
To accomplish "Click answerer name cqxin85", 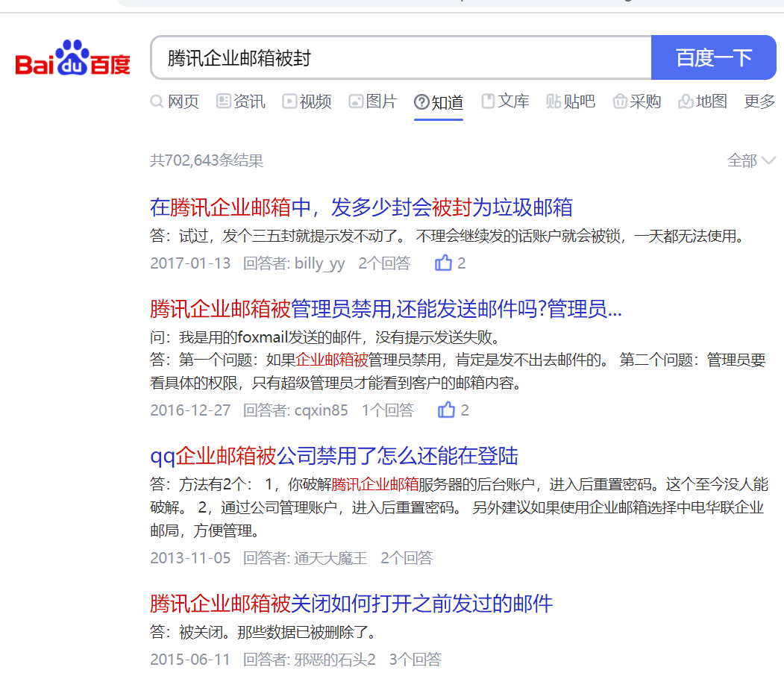I will point(321,410).
